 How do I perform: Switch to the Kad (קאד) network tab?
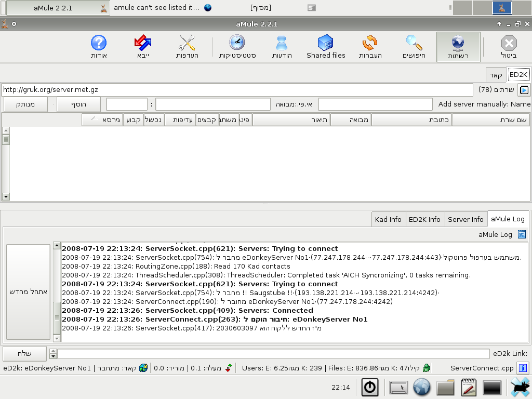pos(496,75)
